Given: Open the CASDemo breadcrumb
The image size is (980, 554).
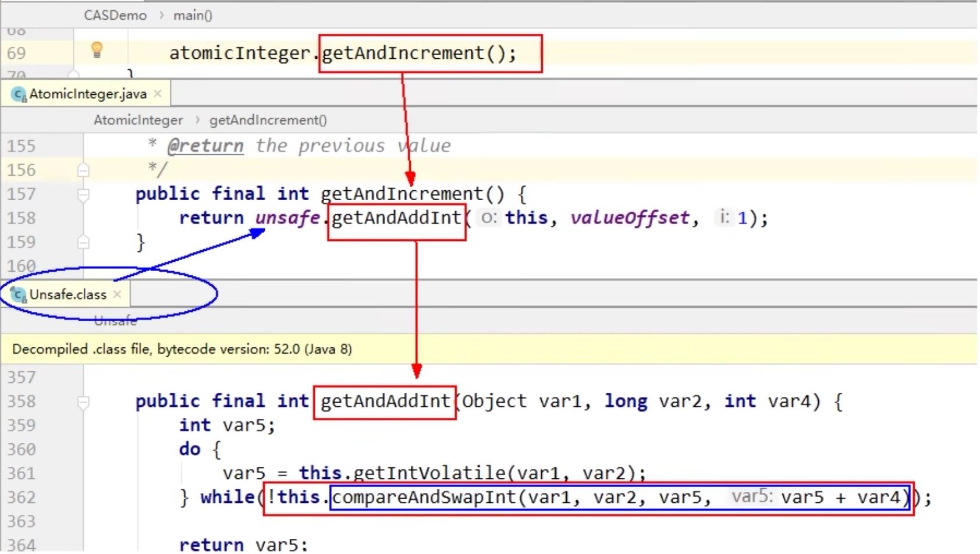Looking at the screenshot, I should coord(115,16).
